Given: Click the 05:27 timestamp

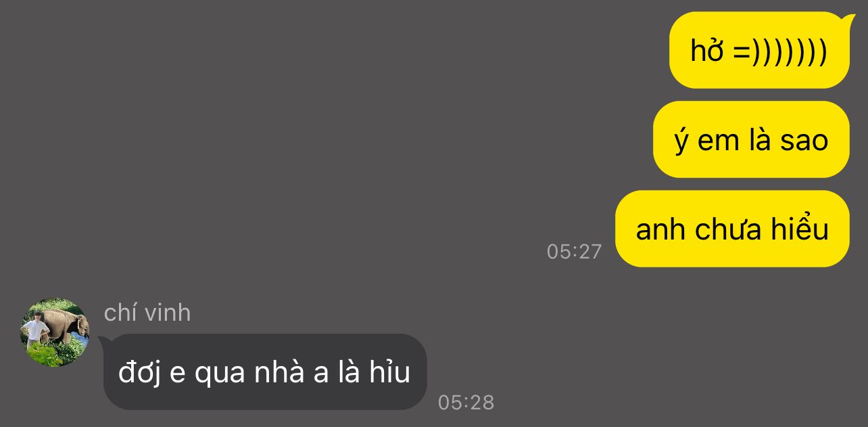Looking at the screenshot, I should coord(574,252).
